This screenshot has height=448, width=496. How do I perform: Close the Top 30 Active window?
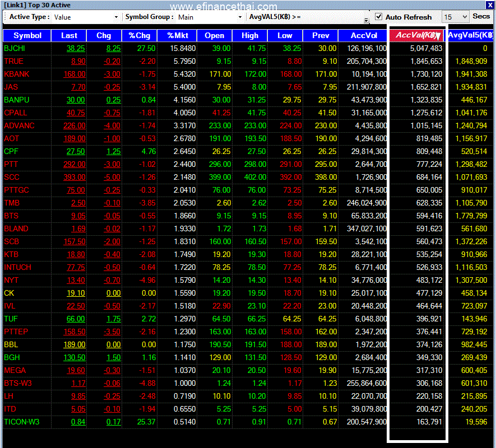pyautogui.click(x=490, y=5)
